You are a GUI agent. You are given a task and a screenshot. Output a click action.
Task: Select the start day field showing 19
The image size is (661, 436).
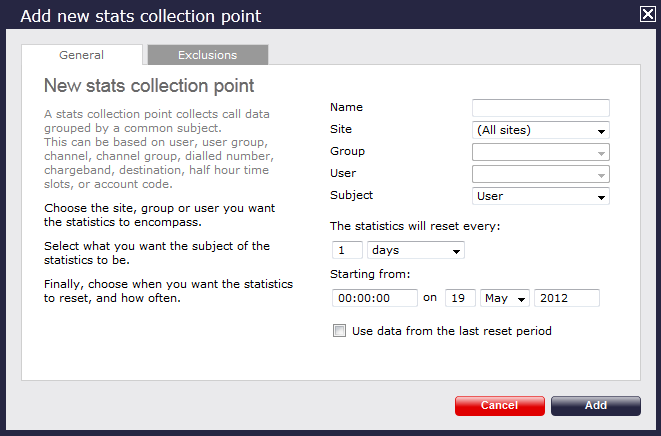pos(460,298)
